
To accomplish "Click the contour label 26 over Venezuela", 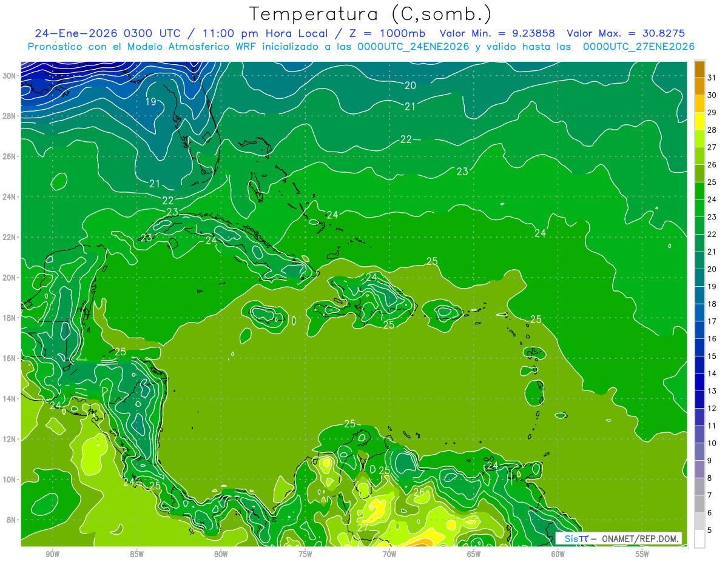I will [419, 492].
